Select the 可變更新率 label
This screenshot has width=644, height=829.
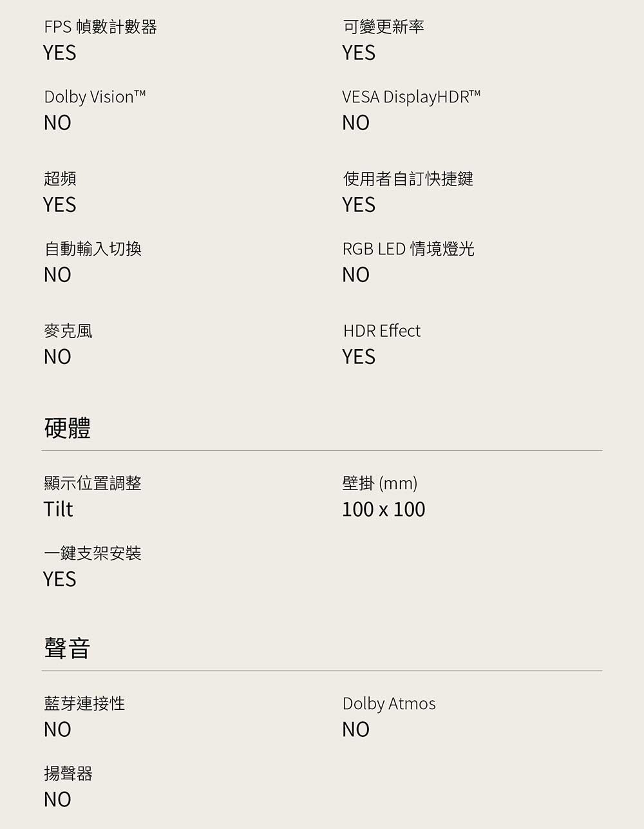(383, 27)
